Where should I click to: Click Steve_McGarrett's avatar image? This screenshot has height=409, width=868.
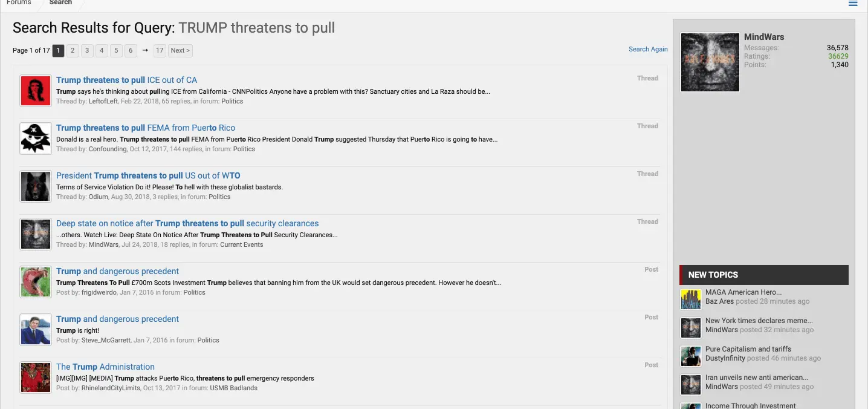click(x=35, y=329)
